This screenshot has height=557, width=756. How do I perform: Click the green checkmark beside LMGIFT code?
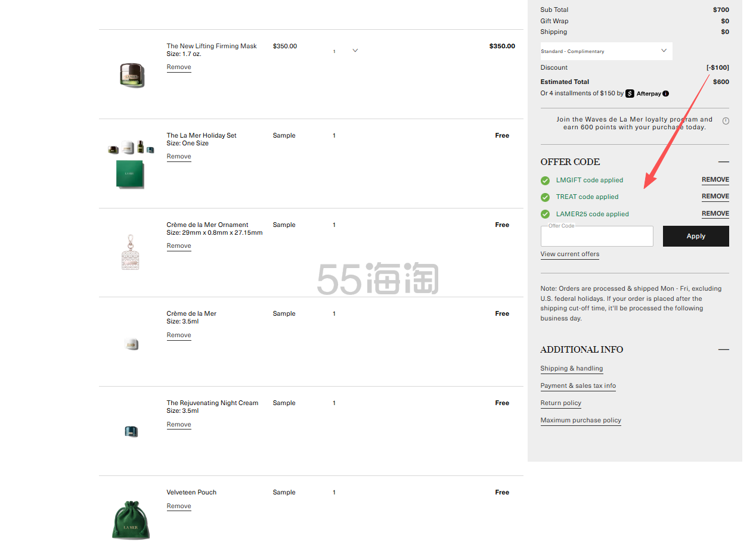coord(545,181)
